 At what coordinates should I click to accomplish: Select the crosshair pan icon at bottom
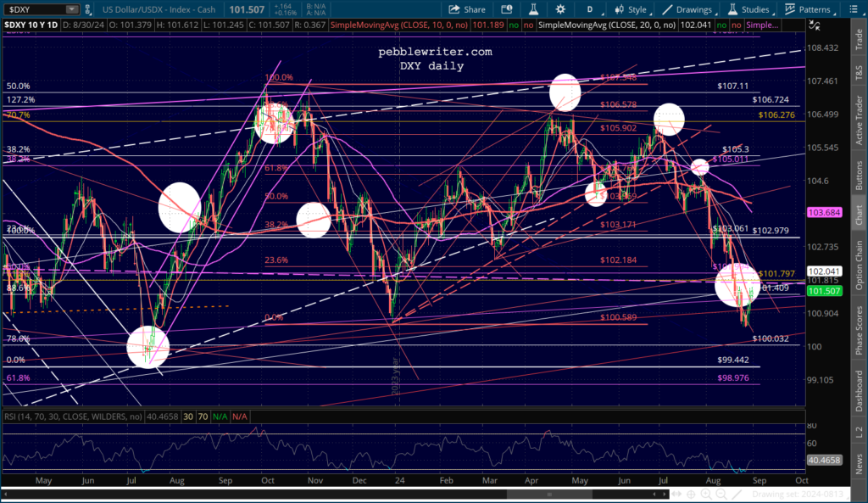(x=692, y=495)
